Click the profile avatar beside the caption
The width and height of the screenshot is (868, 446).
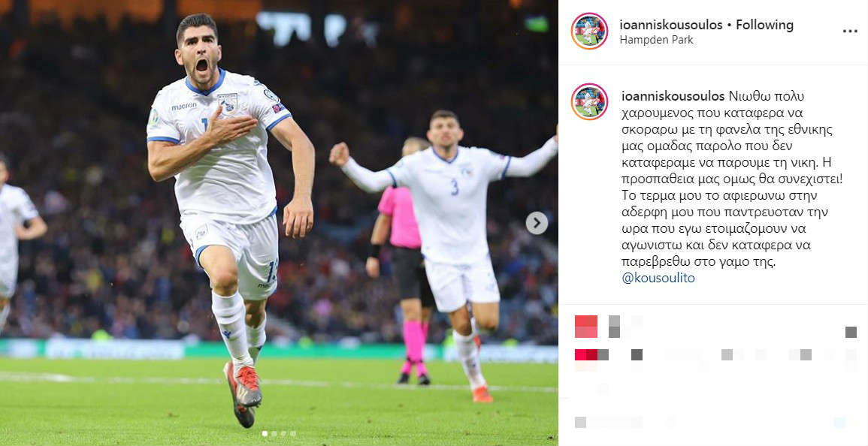[589, 102]
